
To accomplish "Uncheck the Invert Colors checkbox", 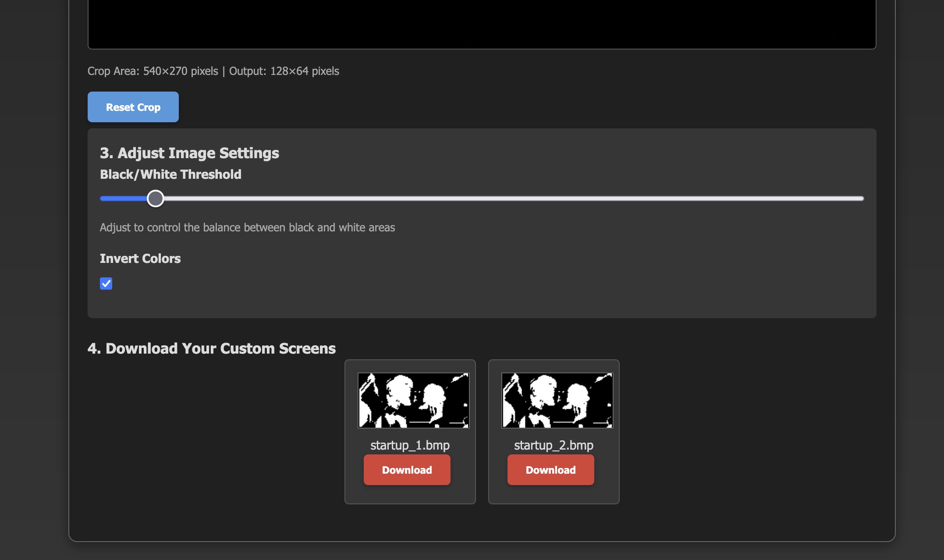I will (106, 284).
